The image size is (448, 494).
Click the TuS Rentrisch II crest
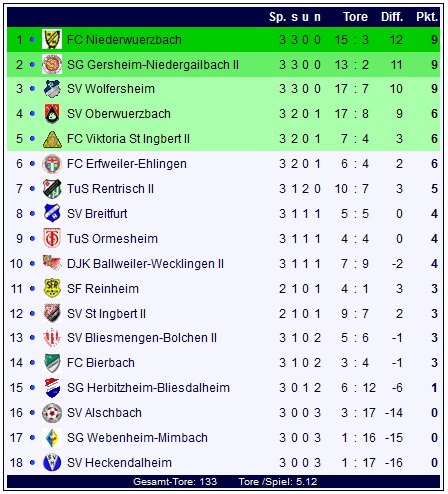52,189
